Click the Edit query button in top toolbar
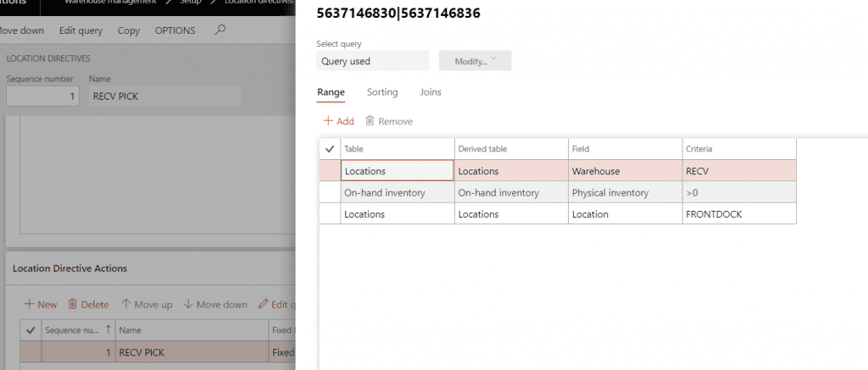 tap(81, 30)
